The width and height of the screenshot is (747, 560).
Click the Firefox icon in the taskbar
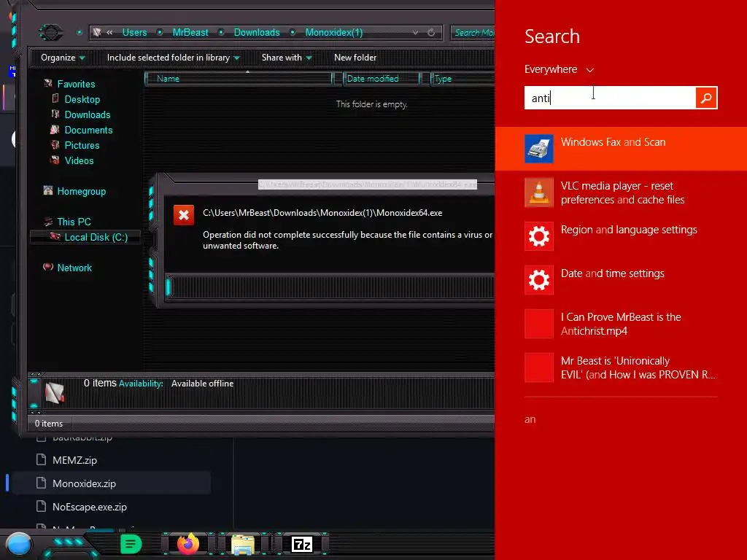click(188, 543)
